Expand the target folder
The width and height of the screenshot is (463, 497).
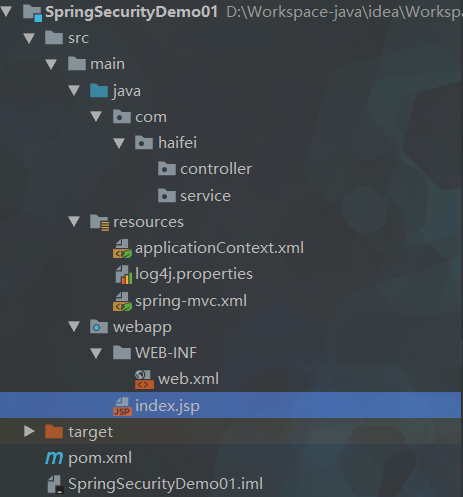pyautogui.click(x=29, y=431)
